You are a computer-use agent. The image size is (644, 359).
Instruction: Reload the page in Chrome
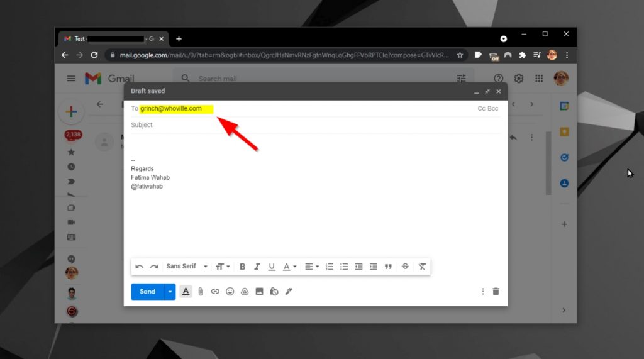94,55
